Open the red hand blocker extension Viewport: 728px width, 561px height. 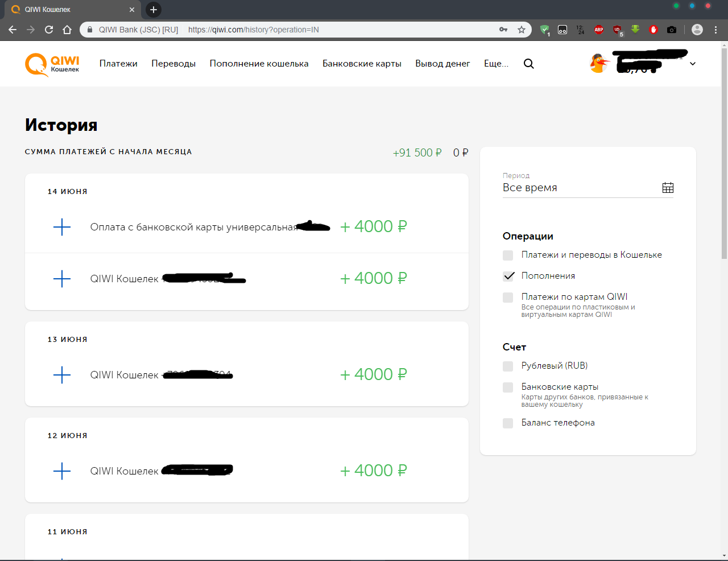click(653, 30)
